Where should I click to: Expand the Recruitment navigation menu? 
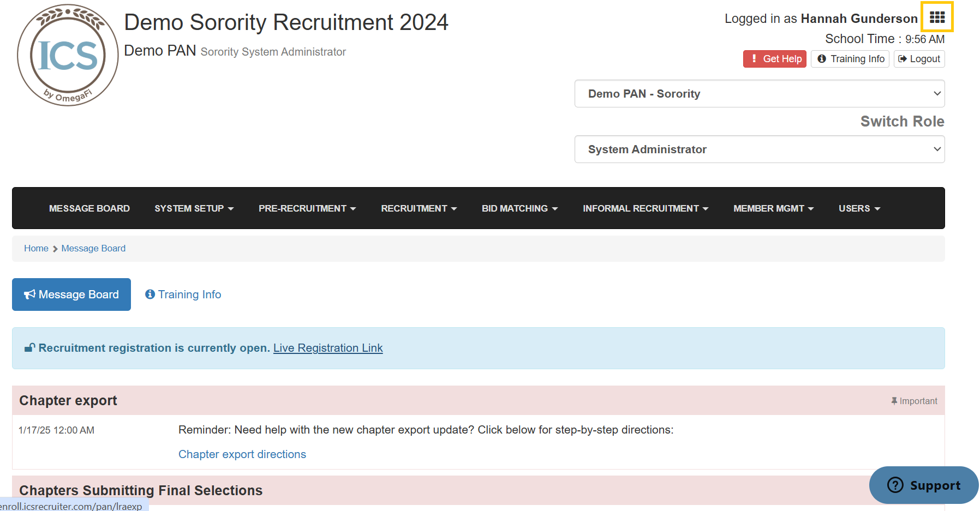coord(419,208)
